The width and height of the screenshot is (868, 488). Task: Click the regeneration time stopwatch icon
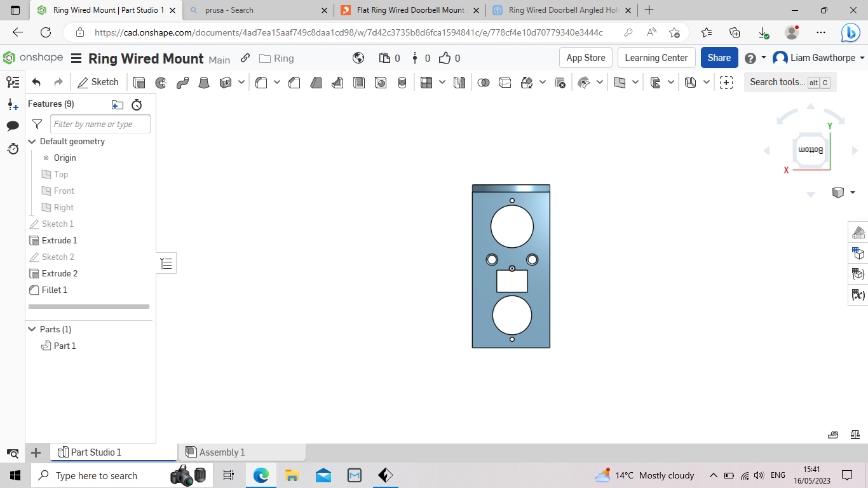click(137, 105)
